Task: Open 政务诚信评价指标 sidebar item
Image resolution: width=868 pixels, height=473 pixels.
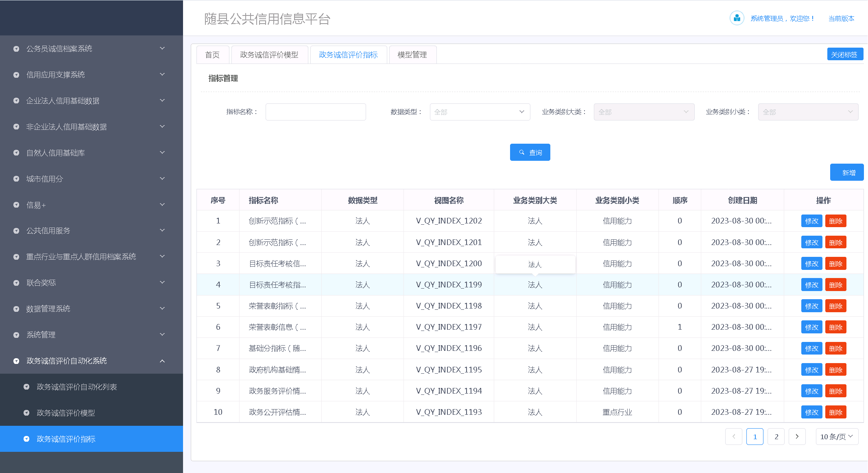Action: point(92,439)
